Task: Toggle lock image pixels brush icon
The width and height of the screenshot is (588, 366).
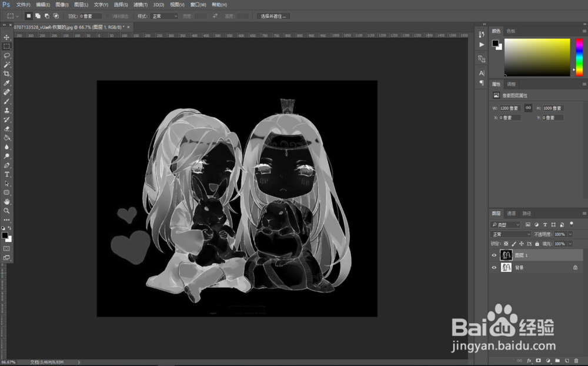Action: 514,244
